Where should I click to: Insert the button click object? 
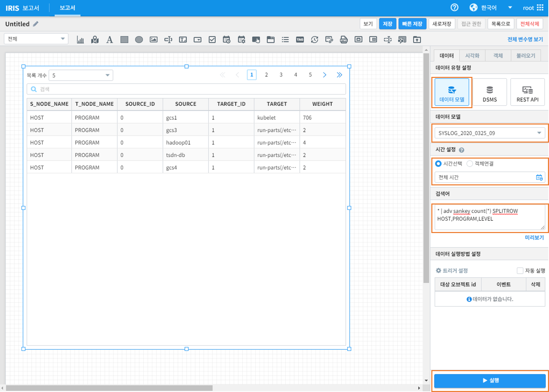click(256, 40)
